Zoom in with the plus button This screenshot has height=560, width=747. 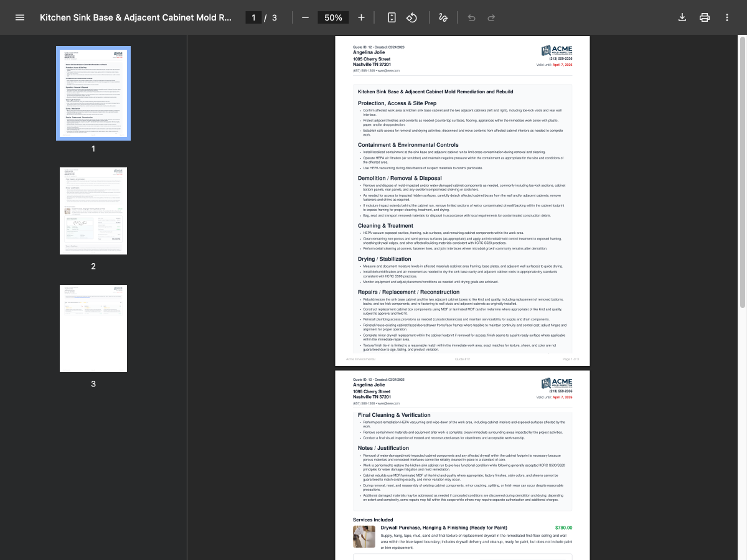tap(362, 17)
